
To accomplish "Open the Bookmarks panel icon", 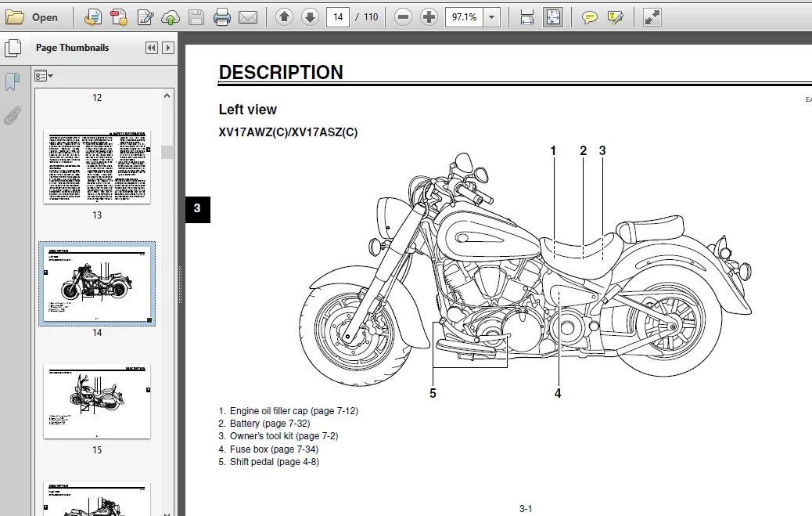I will (13, 81).
